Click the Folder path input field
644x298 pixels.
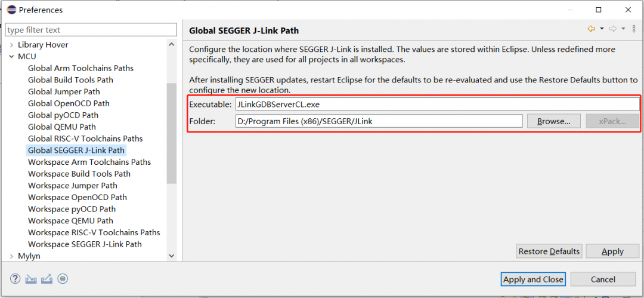378,121
